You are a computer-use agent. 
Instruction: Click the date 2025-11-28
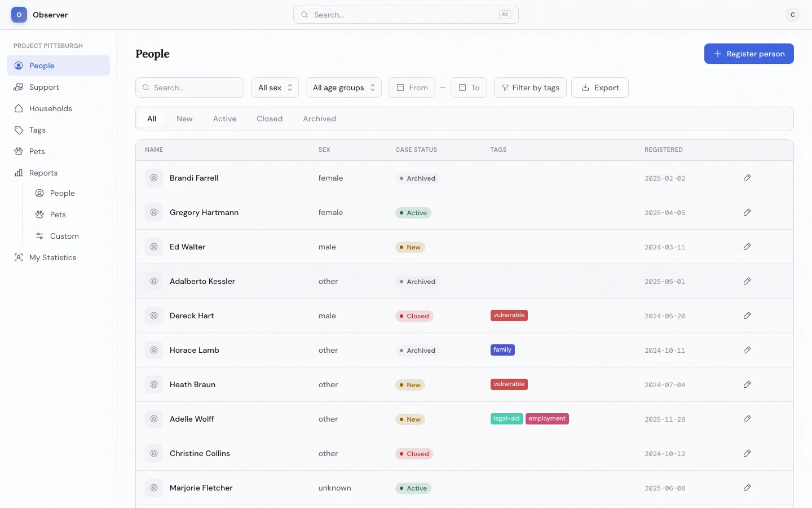tap(665, 419)
